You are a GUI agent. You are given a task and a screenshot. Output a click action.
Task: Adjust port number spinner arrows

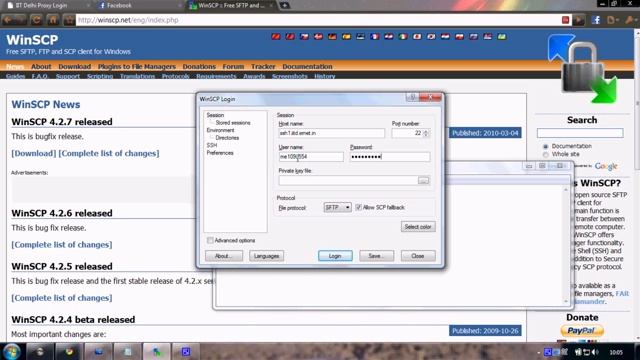click(426, 133)
